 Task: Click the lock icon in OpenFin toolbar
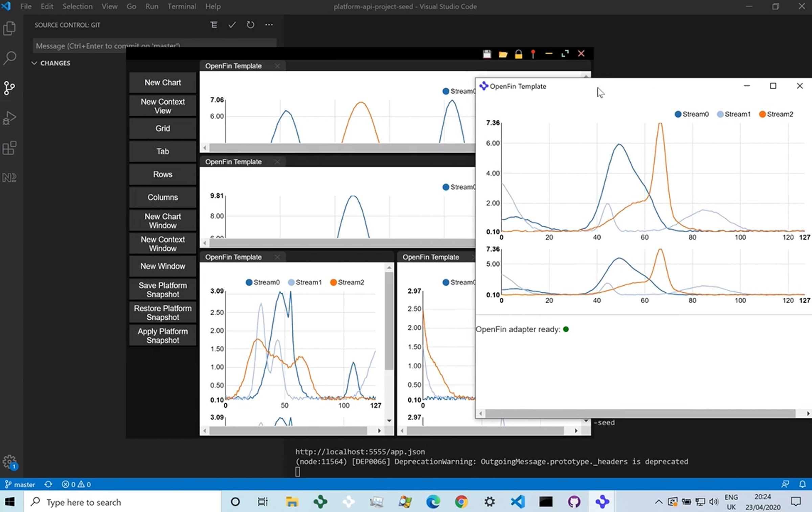pyautogui.click(x=518, y=54)
